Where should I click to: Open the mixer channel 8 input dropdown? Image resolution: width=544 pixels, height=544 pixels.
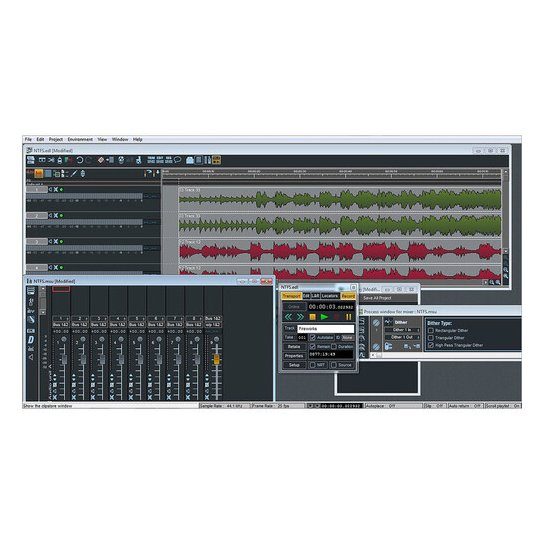tap(194, 318)
